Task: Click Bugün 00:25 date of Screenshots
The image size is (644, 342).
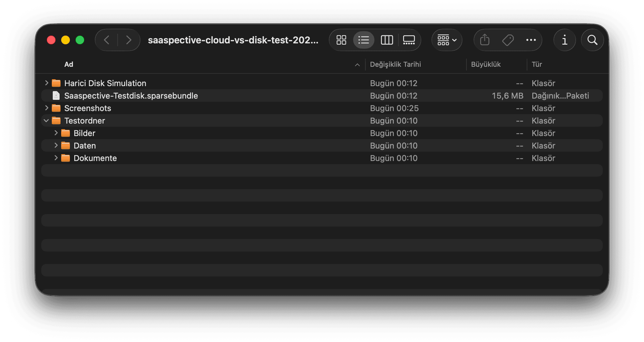Action: point(394,108)
